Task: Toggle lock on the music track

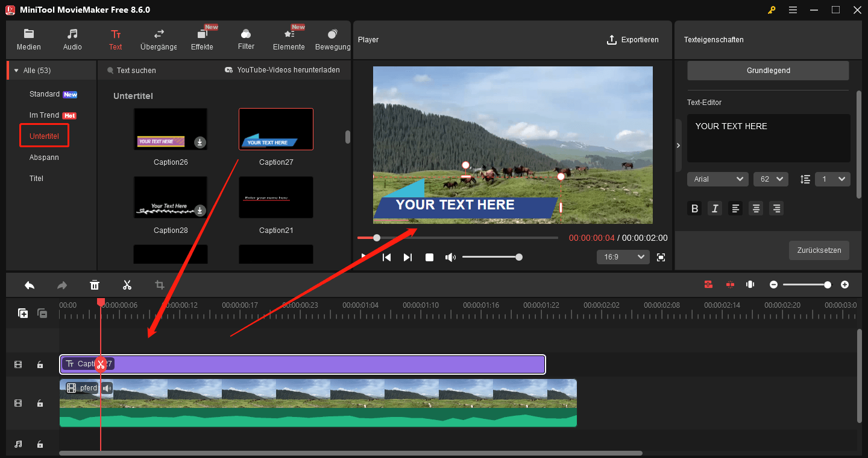Action: click(40, 444)
